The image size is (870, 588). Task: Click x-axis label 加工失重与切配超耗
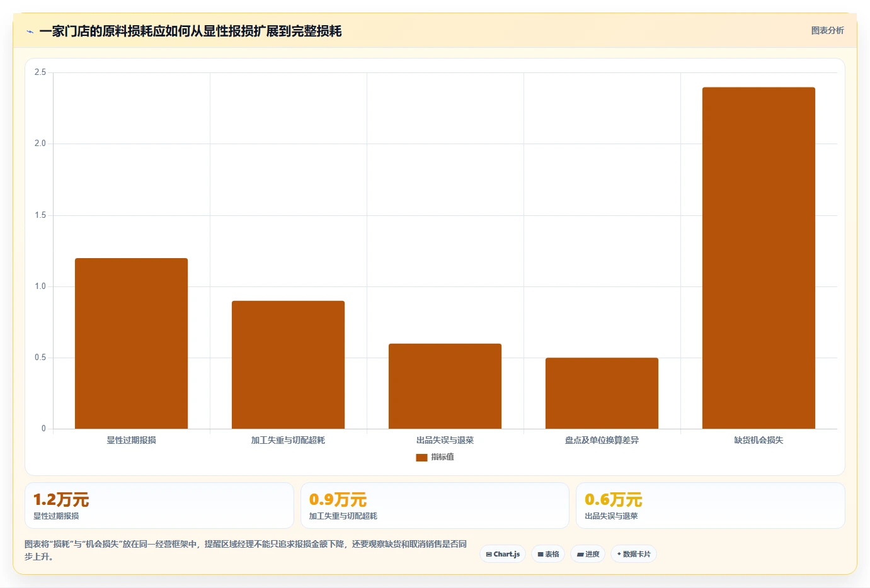pos(288,440)
